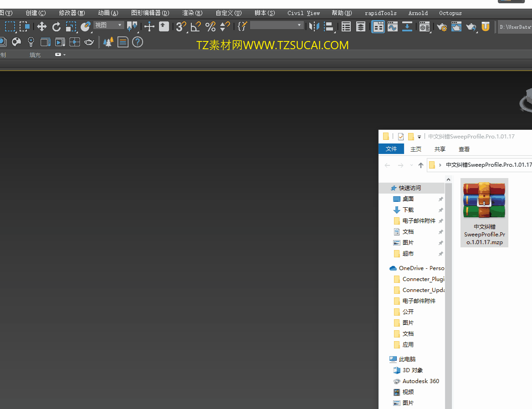Click the Align tool icon

tap(329, 26)
